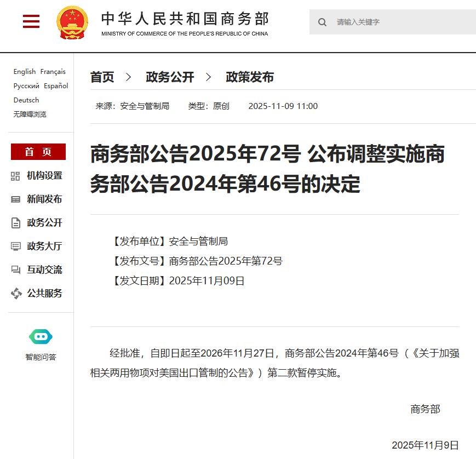
Task: Enable 无障碍浏览 accessibility mode
Action: tap(30, 114)
